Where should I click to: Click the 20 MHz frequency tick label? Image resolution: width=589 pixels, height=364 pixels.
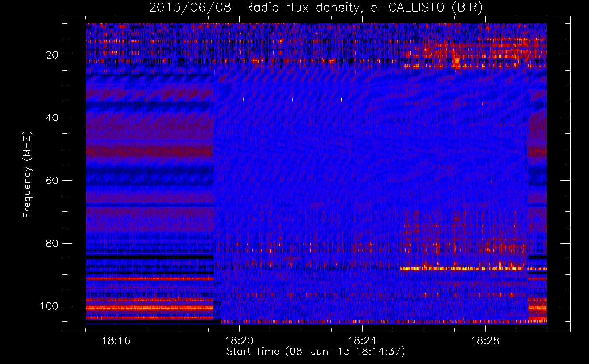52,55
